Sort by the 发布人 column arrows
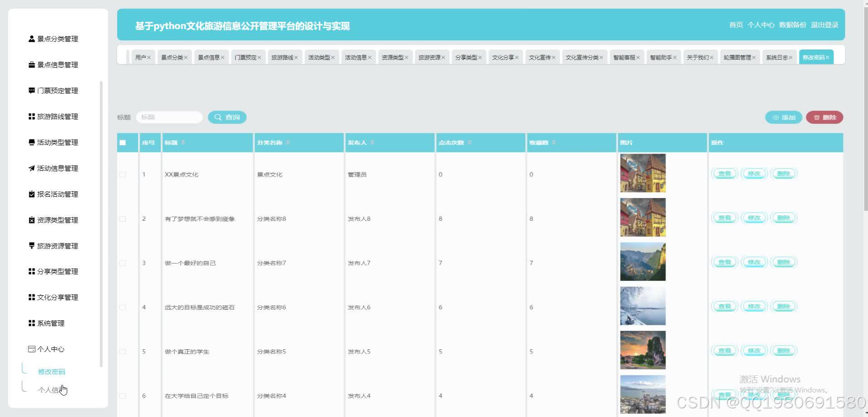The width and height of the screenshot is (868, 417). pos(372,143)
